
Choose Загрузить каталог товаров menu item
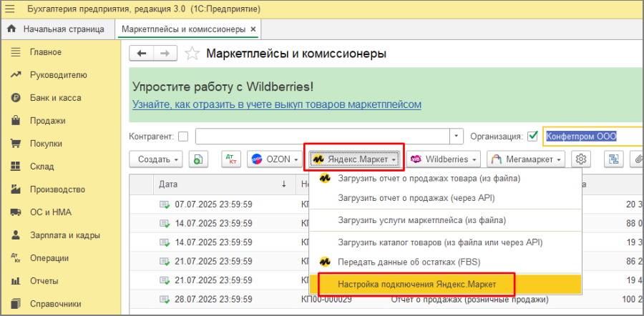click(445, 242)
